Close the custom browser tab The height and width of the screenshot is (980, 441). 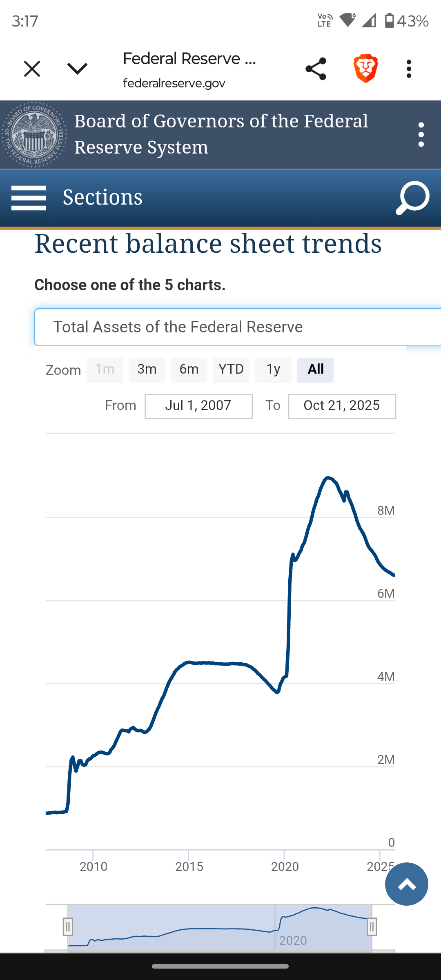point(32,69)
